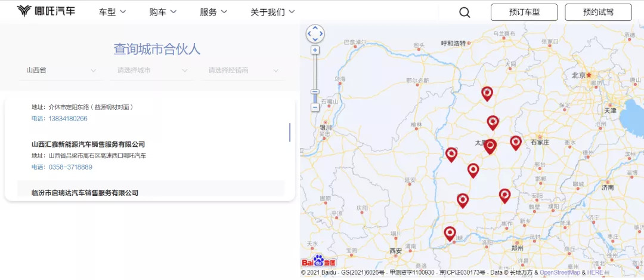Click the dealer list scrollbar thumb
The width and height of the screenshot is (644, 280).
pos(290,132)
